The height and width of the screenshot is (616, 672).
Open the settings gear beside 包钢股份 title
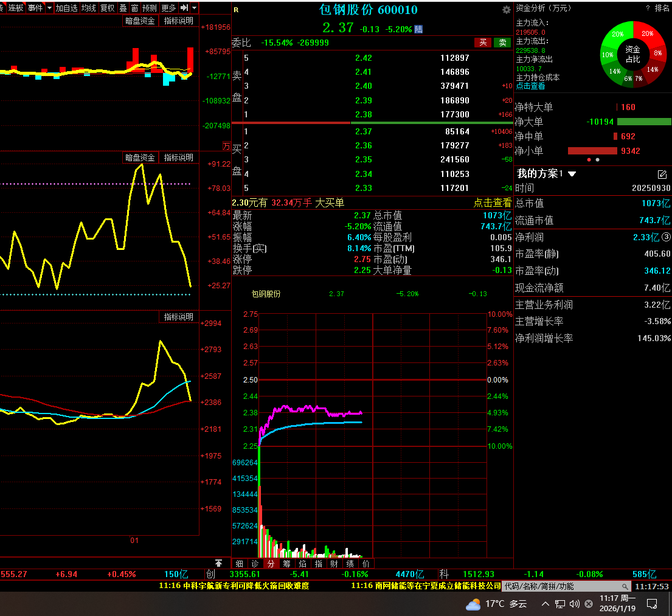tap(506, 10)
